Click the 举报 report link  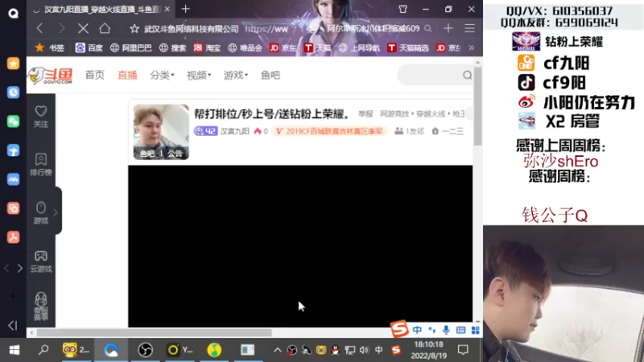tap(365, 113)
